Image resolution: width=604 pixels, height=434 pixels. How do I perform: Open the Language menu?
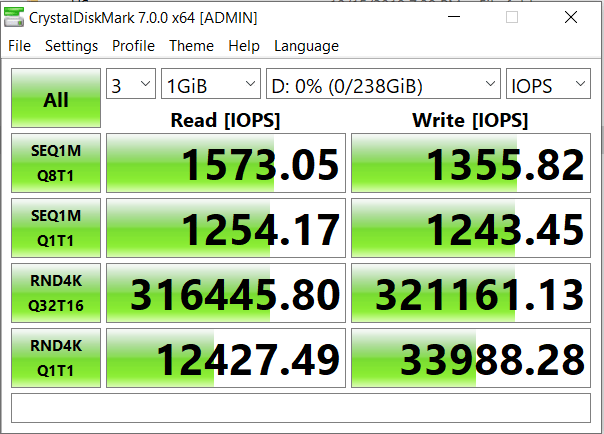(306, 46)
